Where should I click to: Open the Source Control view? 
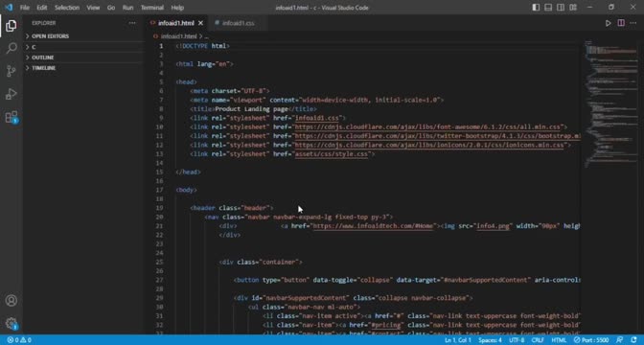coord(11,71)
